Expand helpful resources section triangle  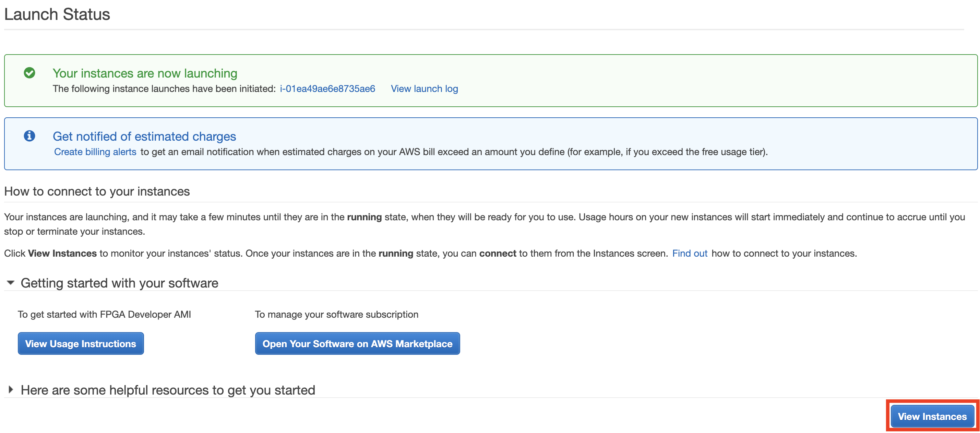11,389
